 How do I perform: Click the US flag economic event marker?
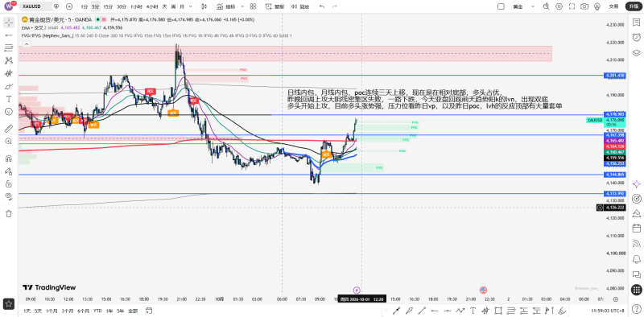click(x=483, y=290)
